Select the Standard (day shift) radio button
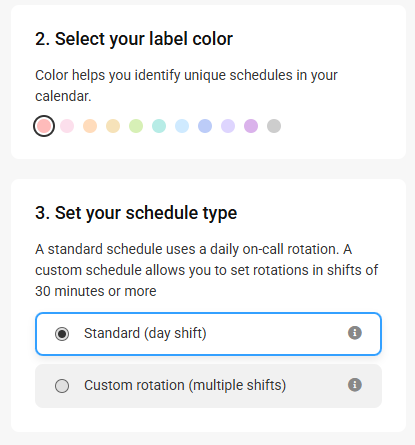This screenshot has height=445, width=415. pyautogui.click(x=62, y=334)
